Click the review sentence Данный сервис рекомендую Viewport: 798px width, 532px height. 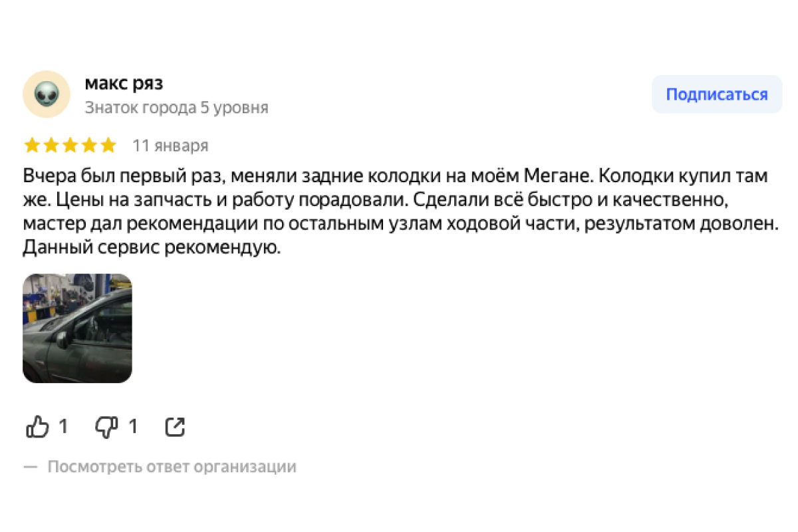coord(150,248)
